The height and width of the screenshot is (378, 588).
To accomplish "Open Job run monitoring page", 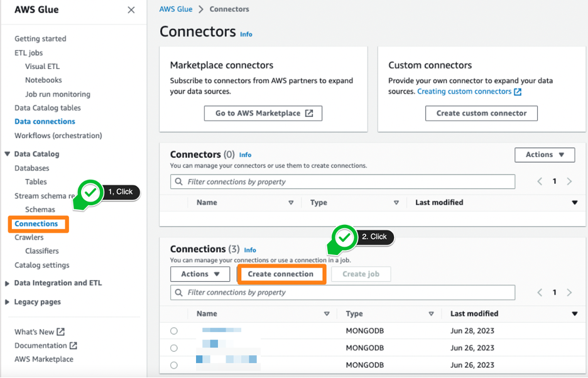I will point(58,94).
